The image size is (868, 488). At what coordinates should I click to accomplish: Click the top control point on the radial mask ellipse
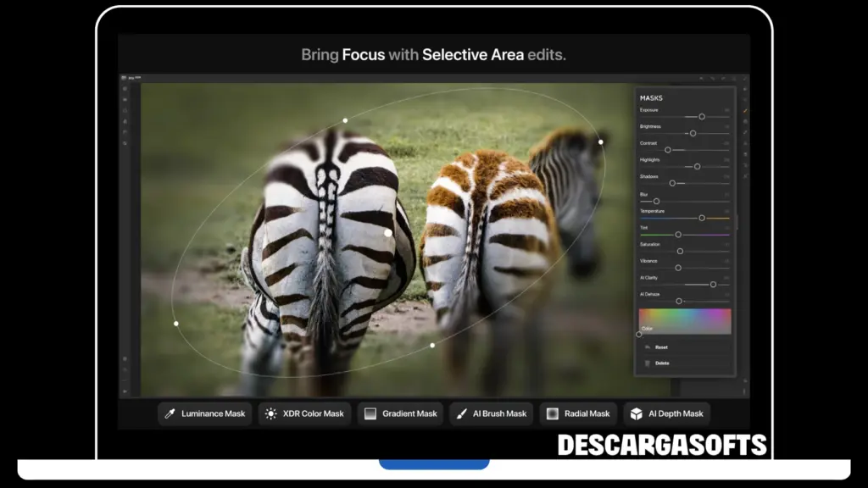pyautogui.click(x=344, y=119)
